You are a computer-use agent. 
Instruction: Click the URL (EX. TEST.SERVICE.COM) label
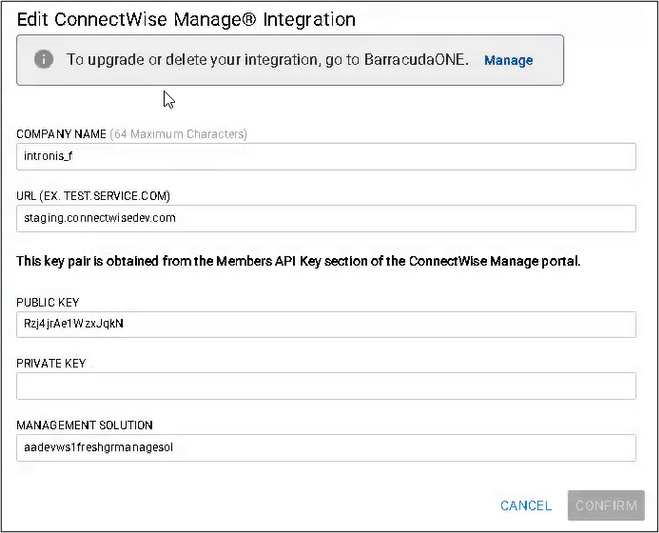pyautogui.click(x=88, y=196)
